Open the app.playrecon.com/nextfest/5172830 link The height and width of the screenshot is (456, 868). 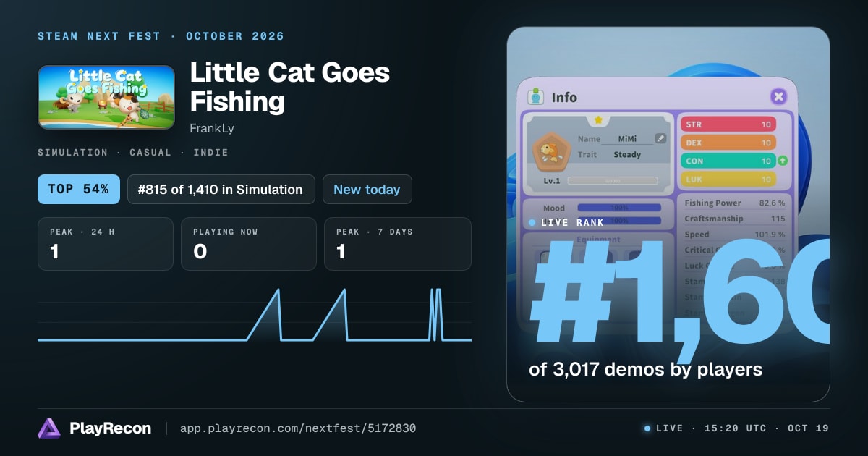[297, 428]
